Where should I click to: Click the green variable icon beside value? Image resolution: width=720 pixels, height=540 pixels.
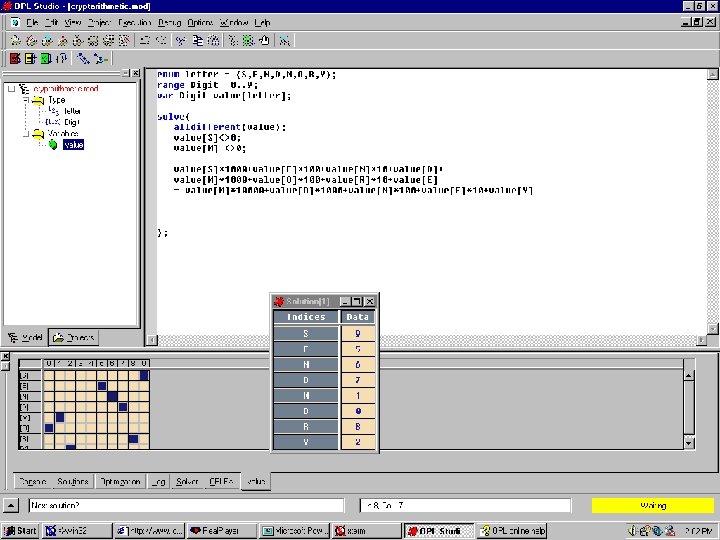click(53, 145)
